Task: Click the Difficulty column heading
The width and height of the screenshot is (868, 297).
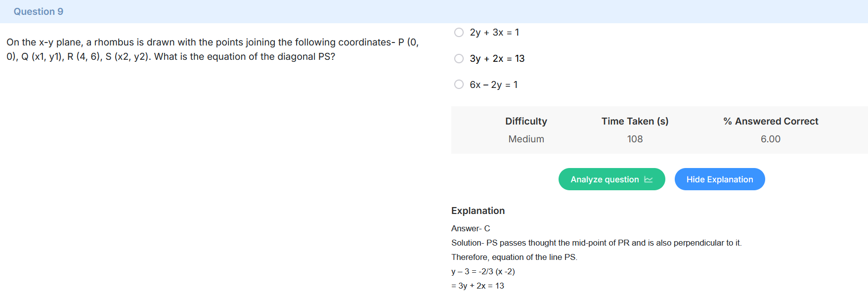Action: coord(526,121)
